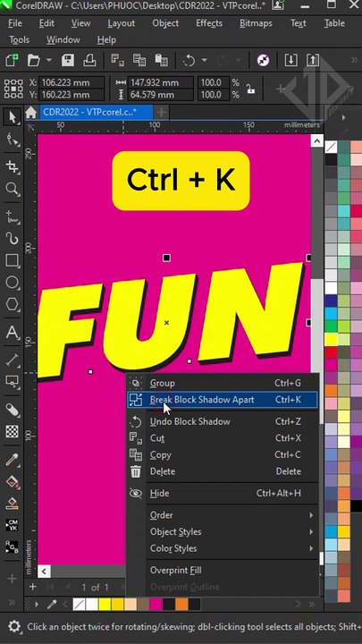The height and width of the screenshot is (644, 362).
Task: Choose Undo Block Shadow
Action: tap(222, 422)
